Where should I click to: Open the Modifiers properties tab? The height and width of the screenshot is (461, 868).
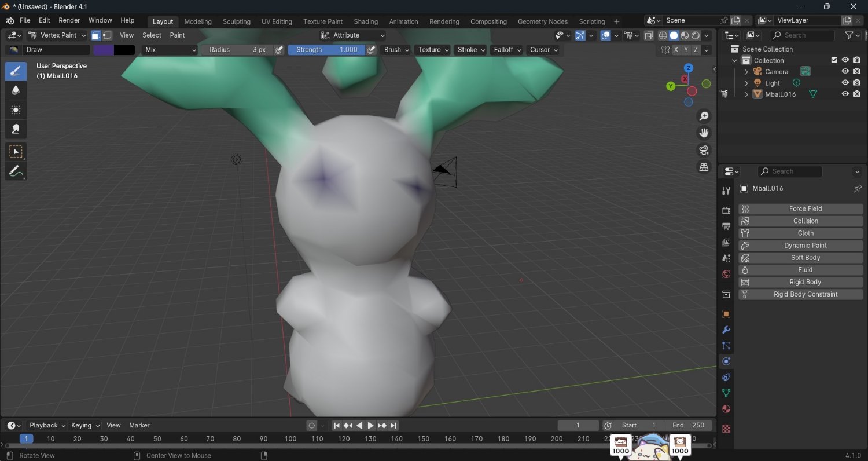(x=726, y=330)
